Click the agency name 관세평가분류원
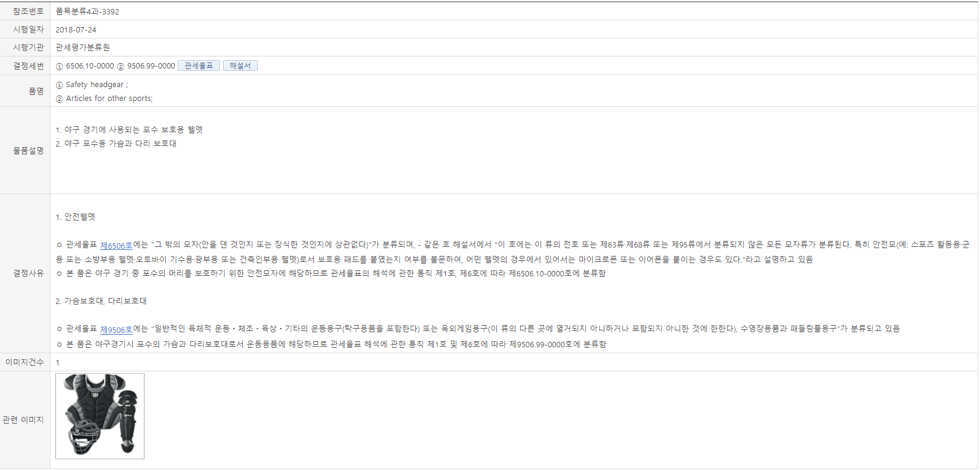The height and width of the screenshot is (471, 980). pos(82,47)
